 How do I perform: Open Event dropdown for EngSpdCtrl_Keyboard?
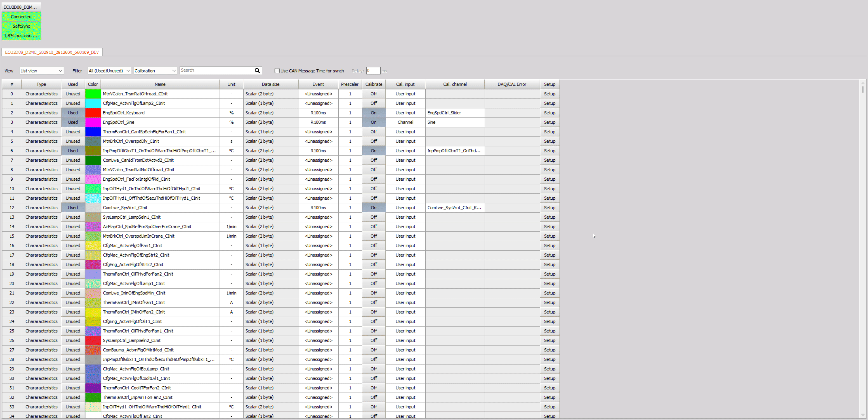(318, 113)
